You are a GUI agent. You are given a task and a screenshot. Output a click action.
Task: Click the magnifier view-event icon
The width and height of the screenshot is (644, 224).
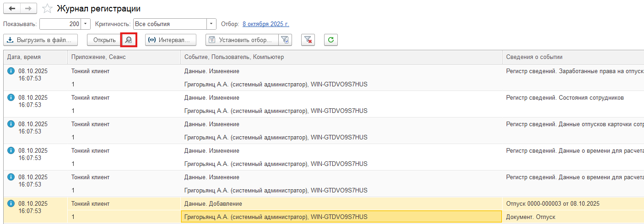129,40
